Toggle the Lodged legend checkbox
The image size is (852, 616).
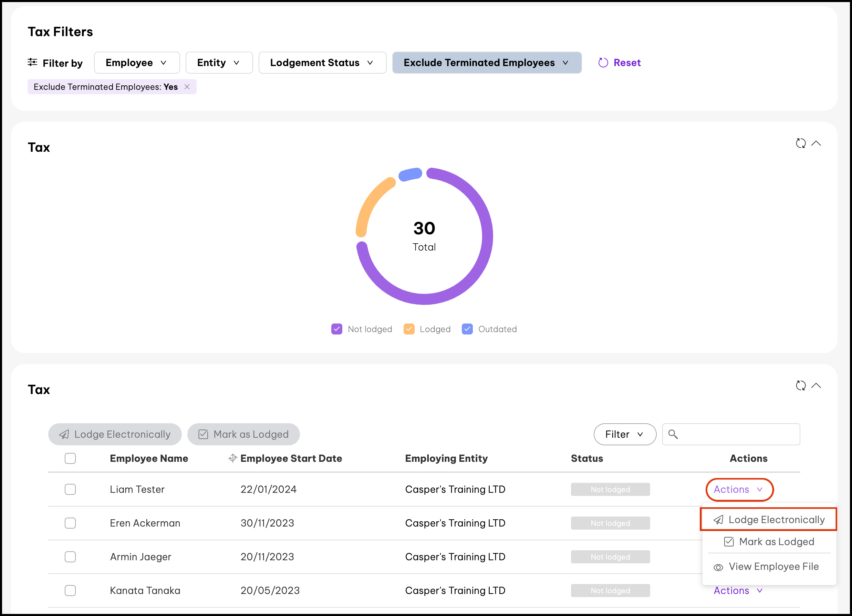[x=409, y=329]
